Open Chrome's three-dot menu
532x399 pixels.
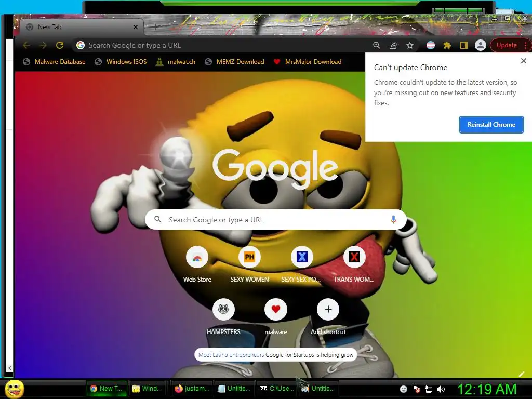pyautogui.click(x=526, y=45)
